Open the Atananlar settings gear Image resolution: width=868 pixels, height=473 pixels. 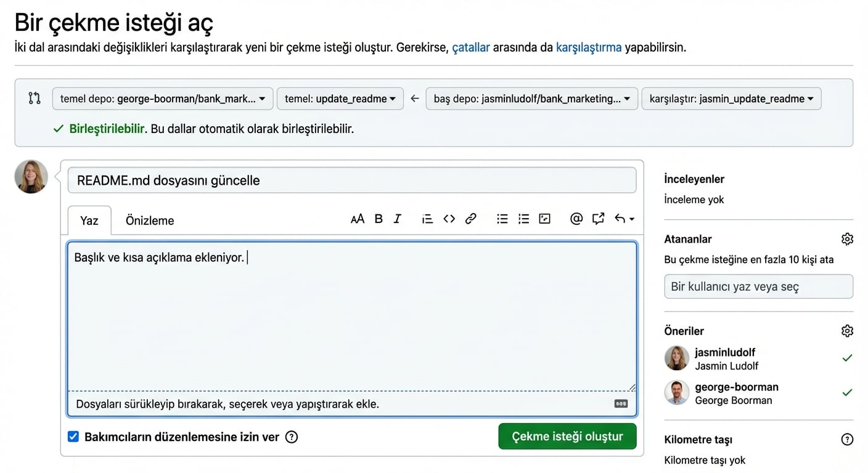pos(847,239)
